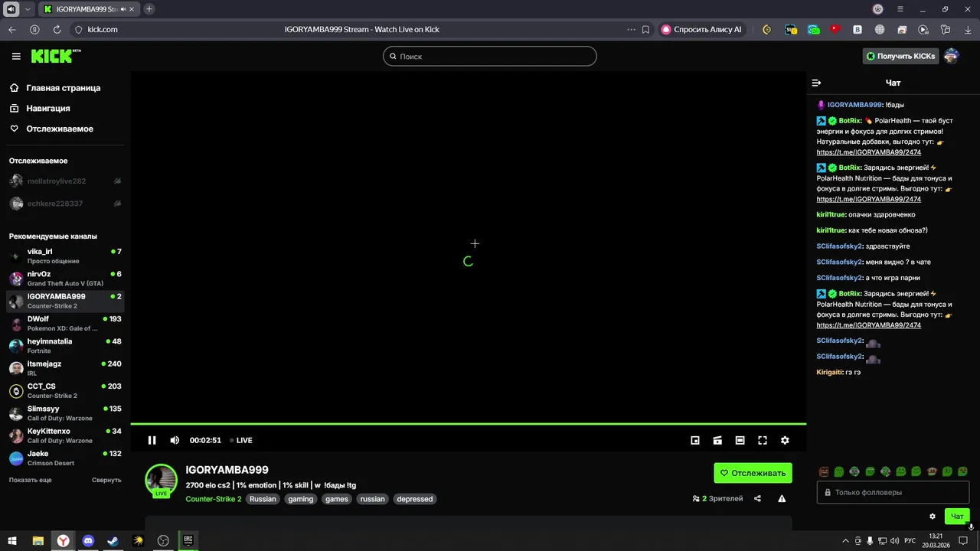This screenshot has height=551, width=980.
Task: Open the CCT_CS Counter-Strike 2 channel
Action: 65,391
